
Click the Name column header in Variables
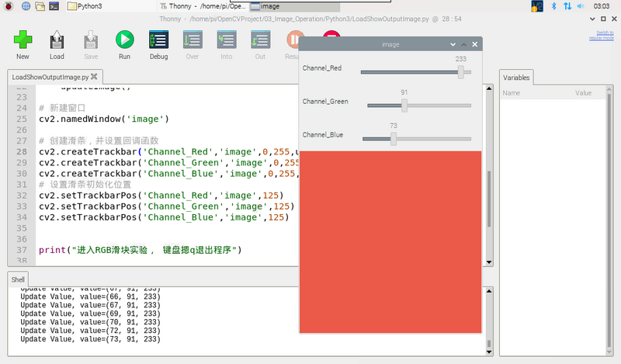pos(512,93)
